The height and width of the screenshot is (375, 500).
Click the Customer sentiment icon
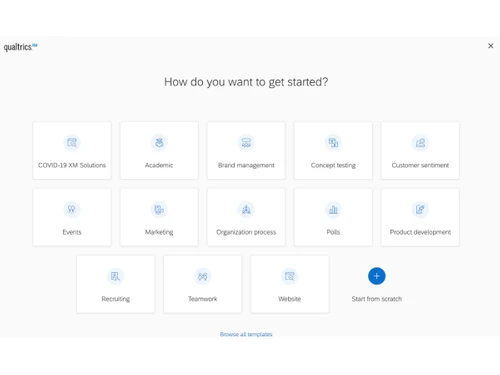click(x=420, y=143)
